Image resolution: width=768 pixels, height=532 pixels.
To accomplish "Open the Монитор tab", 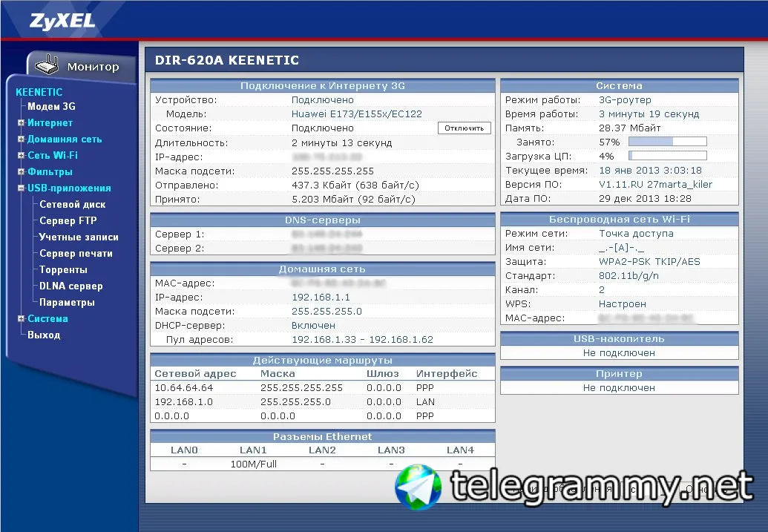I will (x=93, y=67).
